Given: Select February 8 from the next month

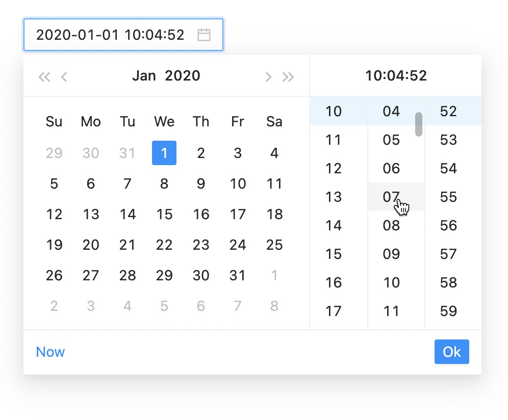Looking at the screenshot, I should 274,306.
